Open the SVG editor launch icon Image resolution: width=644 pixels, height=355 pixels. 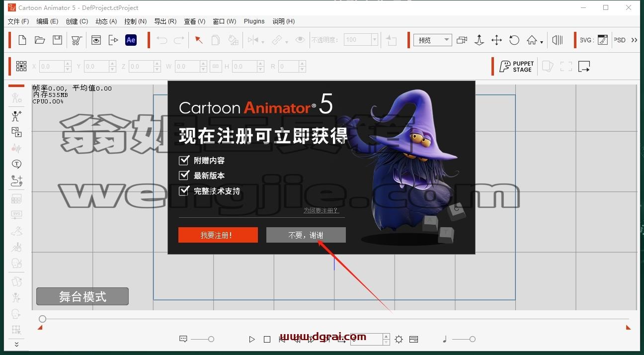(603, 40)
